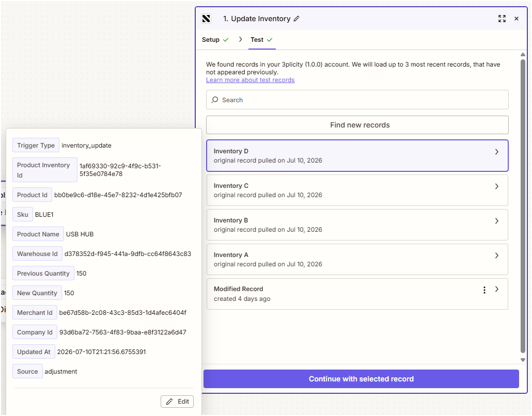Click the Merchant Id label

coord(35,313)
